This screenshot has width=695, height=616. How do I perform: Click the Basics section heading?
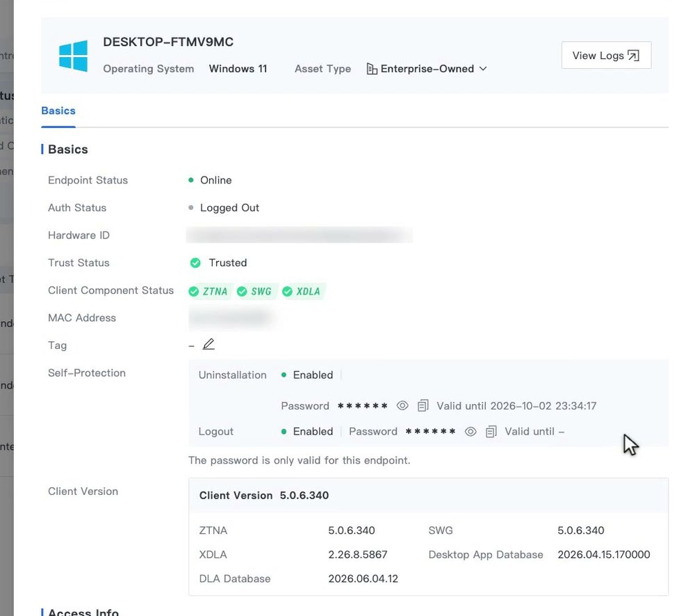68,149
